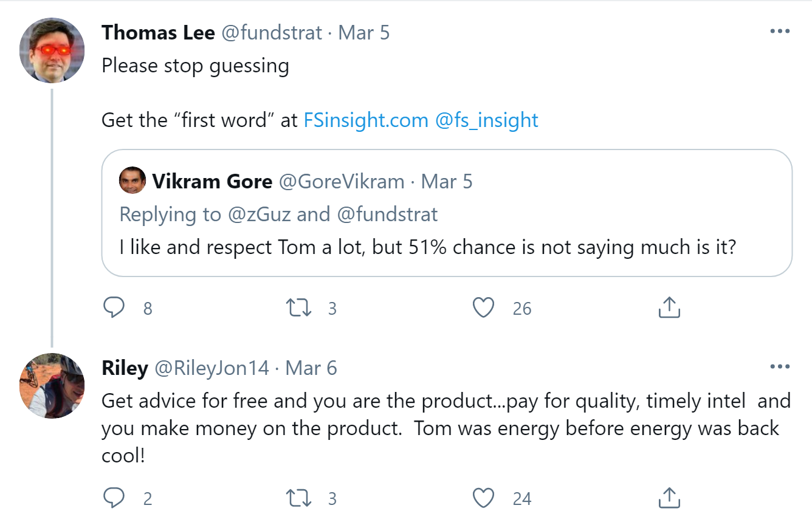Image resolution: width=812 pixels, height=525 pixels.
Task: Open Riley's profile name
Action: [125, 368]
